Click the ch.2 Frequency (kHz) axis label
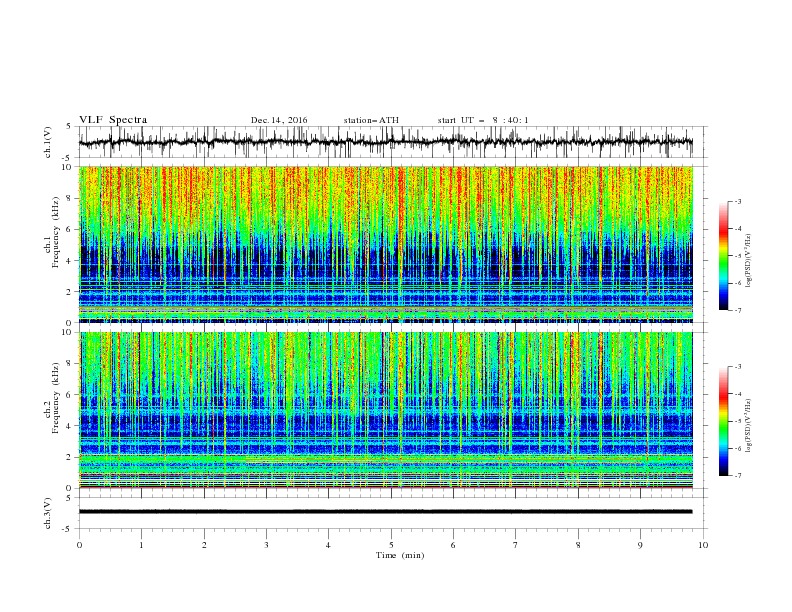The height and width of the screenshot is (612, 792). [52, 398]
